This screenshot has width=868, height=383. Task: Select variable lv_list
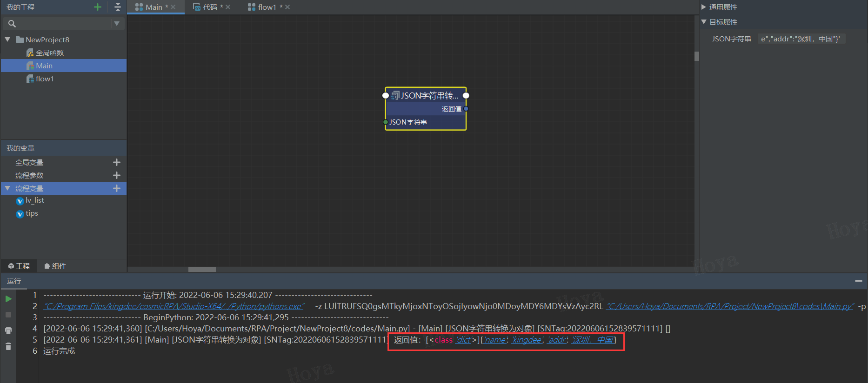coord(35,200)
